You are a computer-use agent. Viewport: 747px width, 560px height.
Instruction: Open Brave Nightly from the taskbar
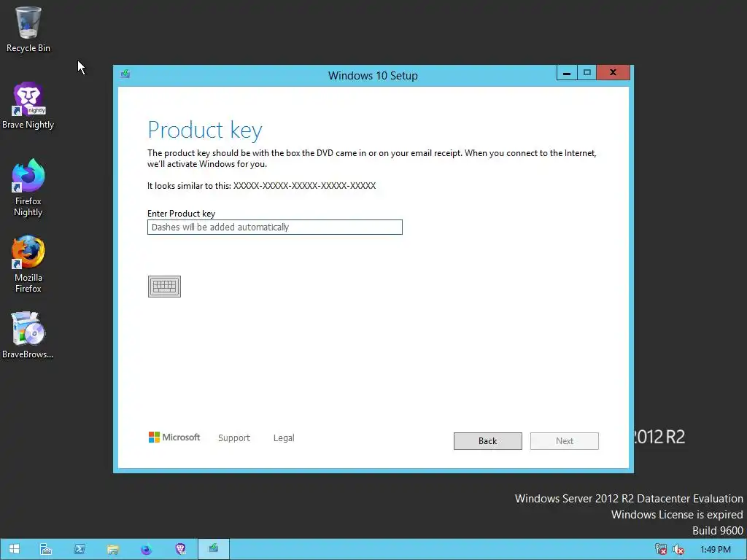click(x=180, y=549)
